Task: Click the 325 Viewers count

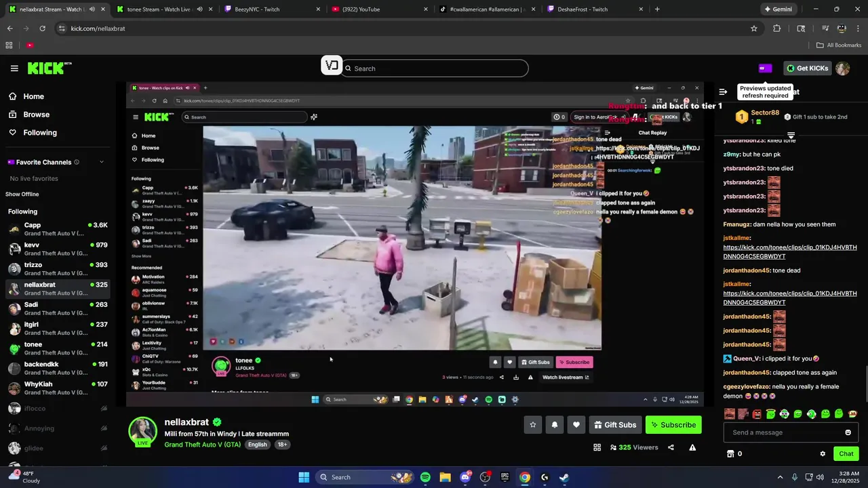Action: pyautogui.click(x=634, y=447)
